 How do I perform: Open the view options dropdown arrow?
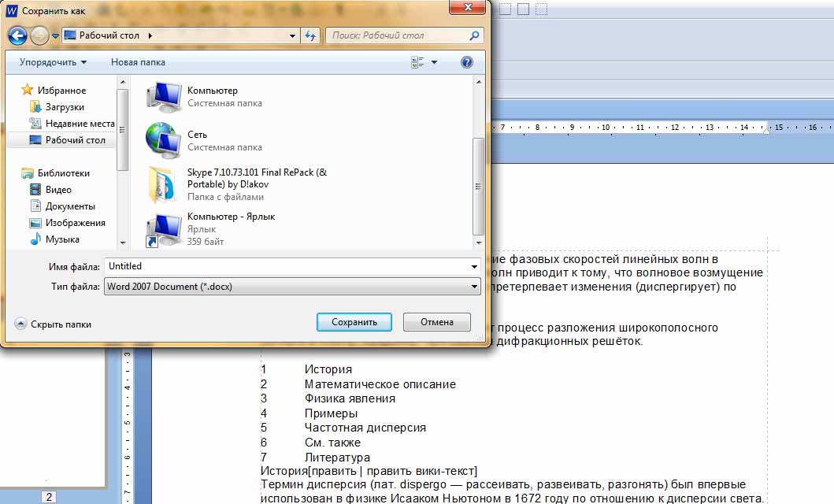click(434, 62)
